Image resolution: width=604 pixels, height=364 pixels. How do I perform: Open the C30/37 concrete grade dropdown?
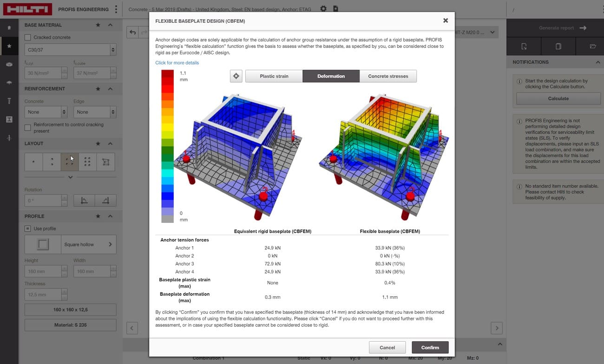(x=70, y=49)
